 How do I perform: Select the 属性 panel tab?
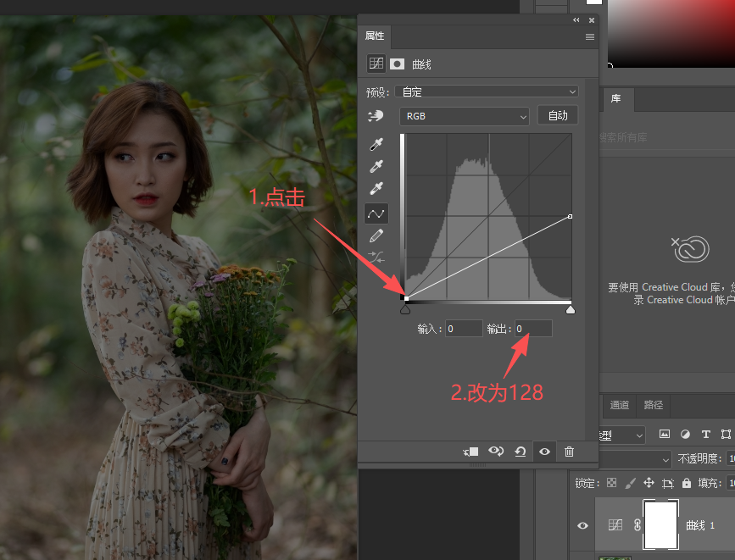click(375, 36)
